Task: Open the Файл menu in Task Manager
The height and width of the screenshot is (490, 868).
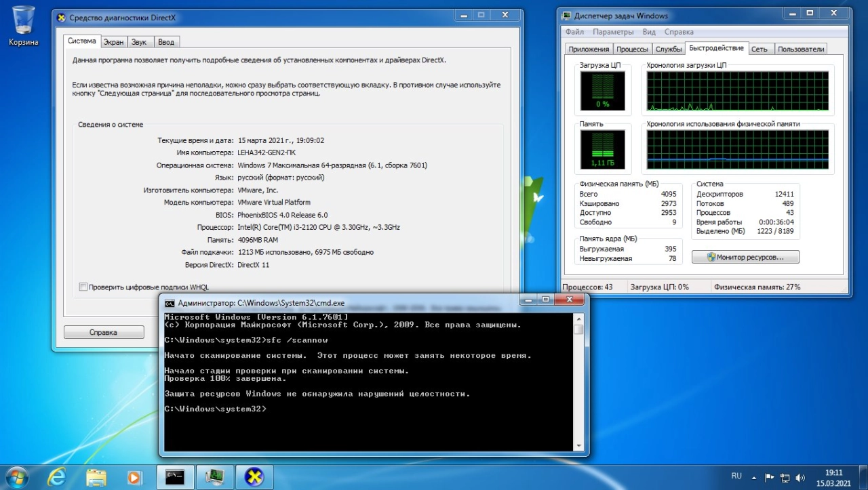Action: coord(574,32)
